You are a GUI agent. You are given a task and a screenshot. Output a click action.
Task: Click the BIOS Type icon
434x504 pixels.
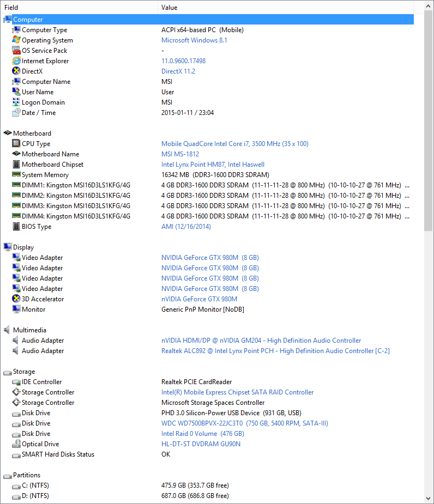click(x=16, y=226)
